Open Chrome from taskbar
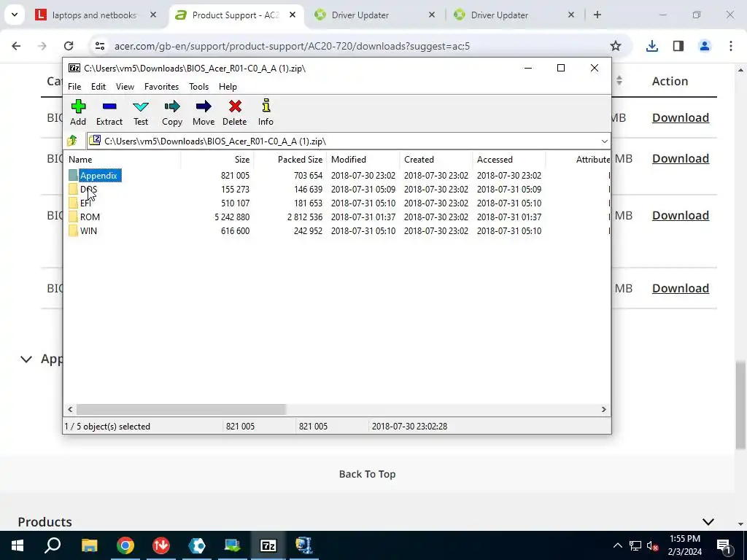The width and height of the screenshot is (747, 560). click(x=125, y=545)
